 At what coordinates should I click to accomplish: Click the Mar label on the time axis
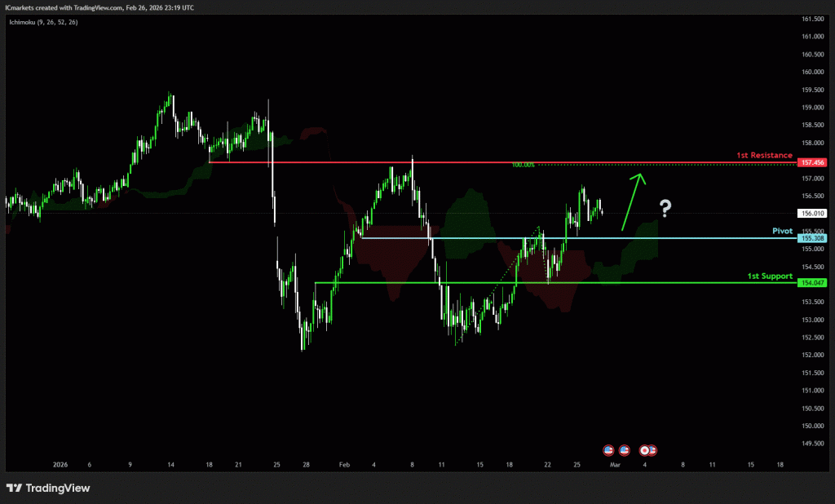(x=616, y=464)
